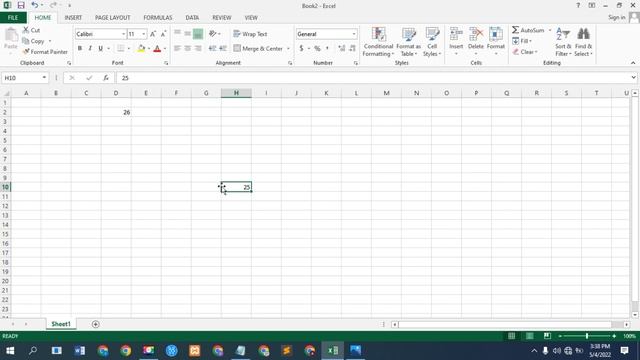Open the FILE tab
Viewport: 640px width, 360px height.
click(x=13, y=18)
